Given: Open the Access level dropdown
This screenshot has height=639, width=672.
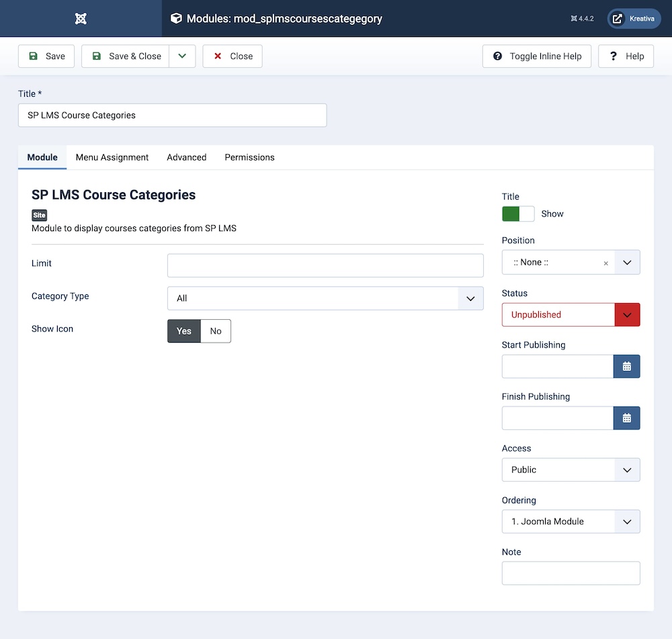Looking at the screenshot, I should pyautogui.click(x=571, y=470).
